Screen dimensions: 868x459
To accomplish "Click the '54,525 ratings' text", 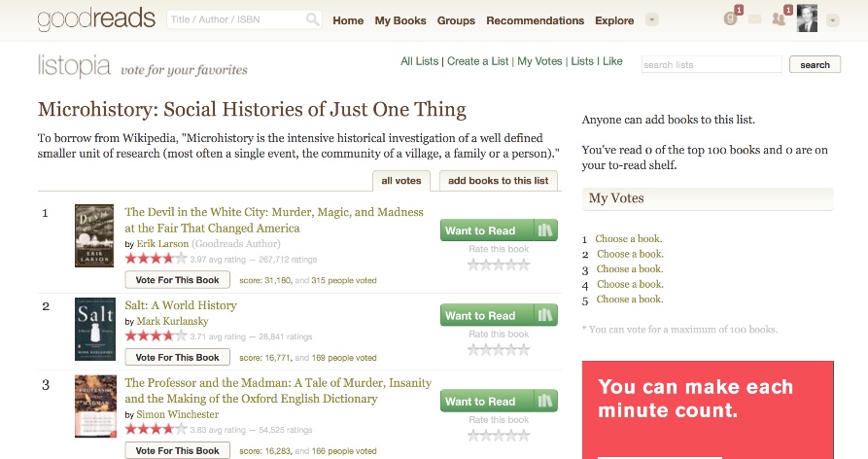I will click(x=285, y=430).
